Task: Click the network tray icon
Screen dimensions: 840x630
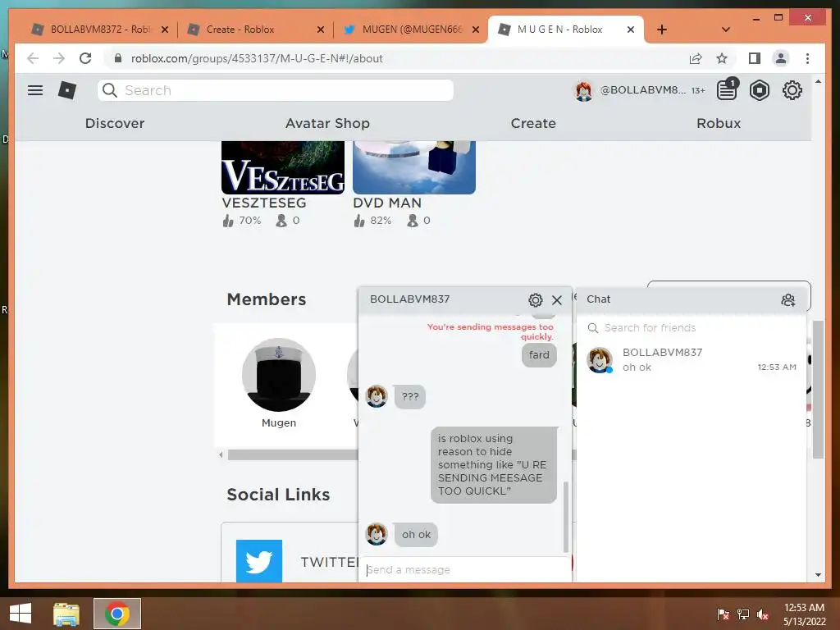Action: [743, 614]
